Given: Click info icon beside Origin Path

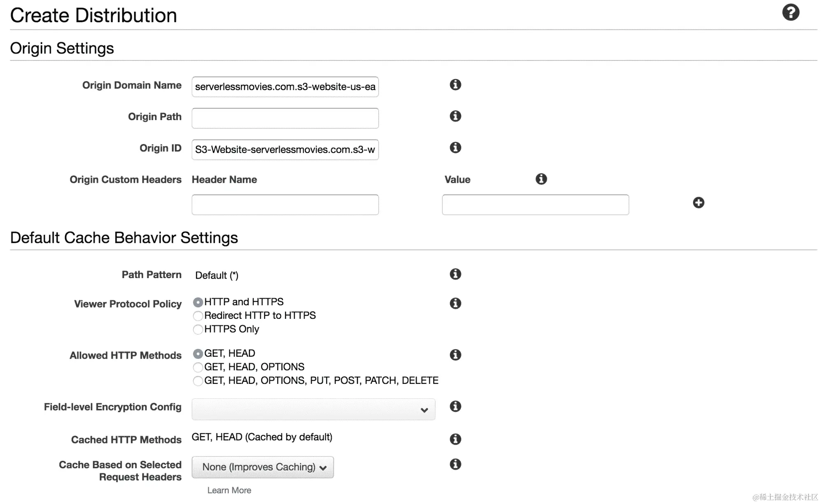Looking at the screenshot, I should [x=455, y=116].
